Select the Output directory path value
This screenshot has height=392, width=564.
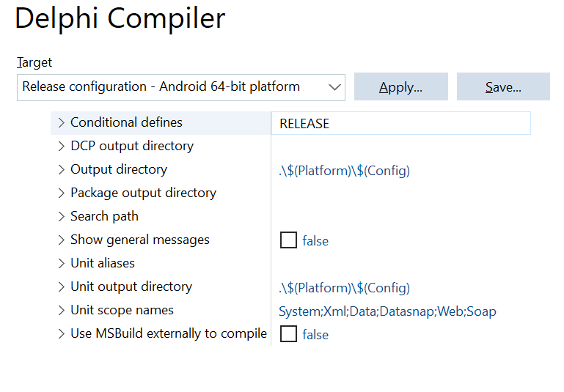(x=344, y=171)
